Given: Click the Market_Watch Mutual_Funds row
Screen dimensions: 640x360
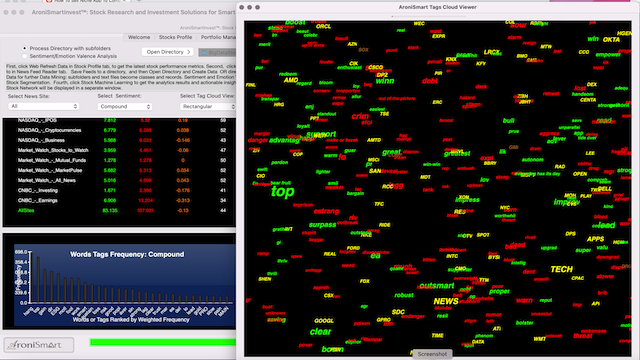Looking at the screenshot, I should [x=119, y=160].
